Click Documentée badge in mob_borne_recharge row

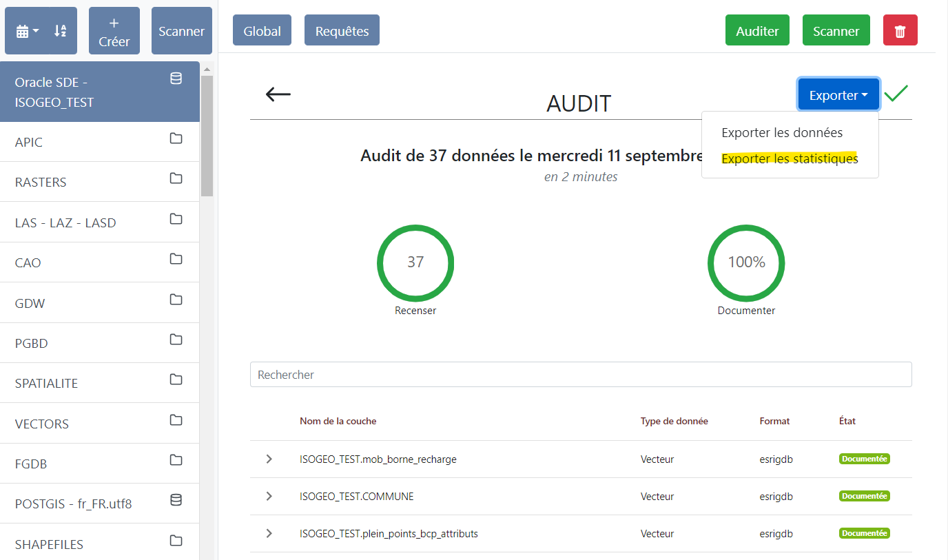pyautogui.click(x=865, y=459)
